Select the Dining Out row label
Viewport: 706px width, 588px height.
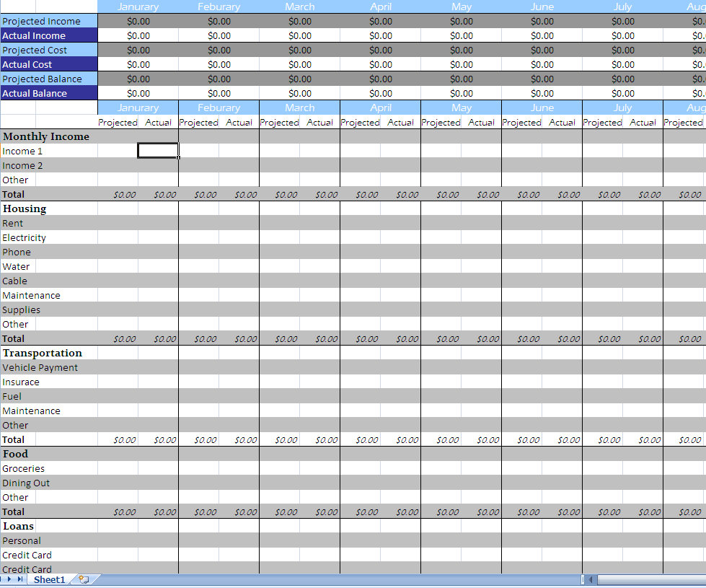click(x=26, y=483)
